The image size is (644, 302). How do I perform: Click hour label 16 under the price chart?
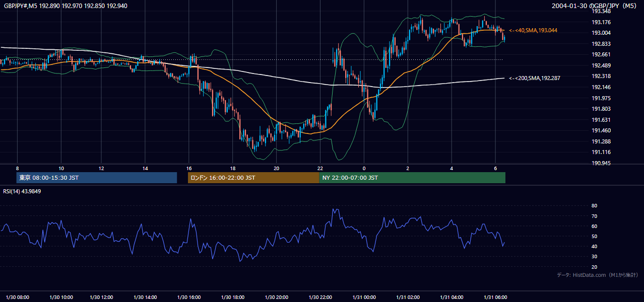(x=189, y=168)
